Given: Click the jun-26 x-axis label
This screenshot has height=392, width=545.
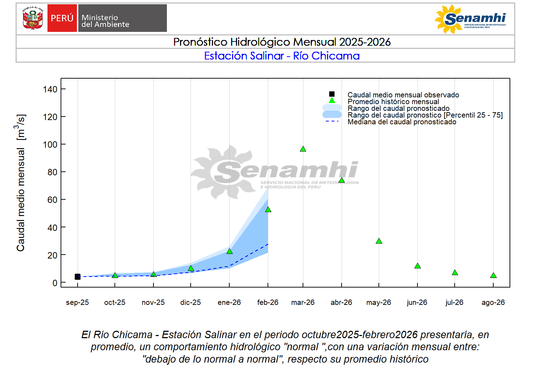Looking at the screenshot, I should 417,302.
